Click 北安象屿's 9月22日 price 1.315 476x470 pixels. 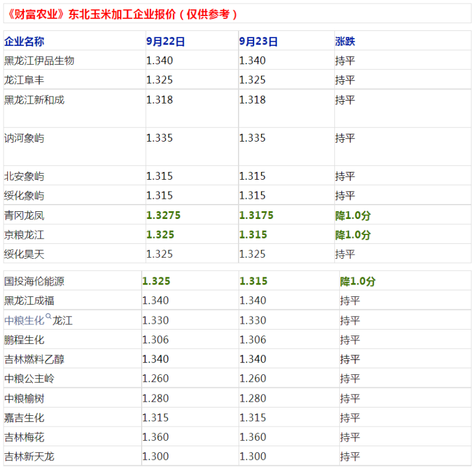pos(159,176)
